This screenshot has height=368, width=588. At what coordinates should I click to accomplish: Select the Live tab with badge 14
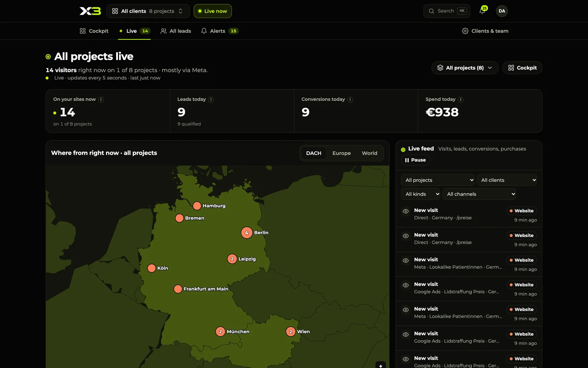[x=135, y=31]
